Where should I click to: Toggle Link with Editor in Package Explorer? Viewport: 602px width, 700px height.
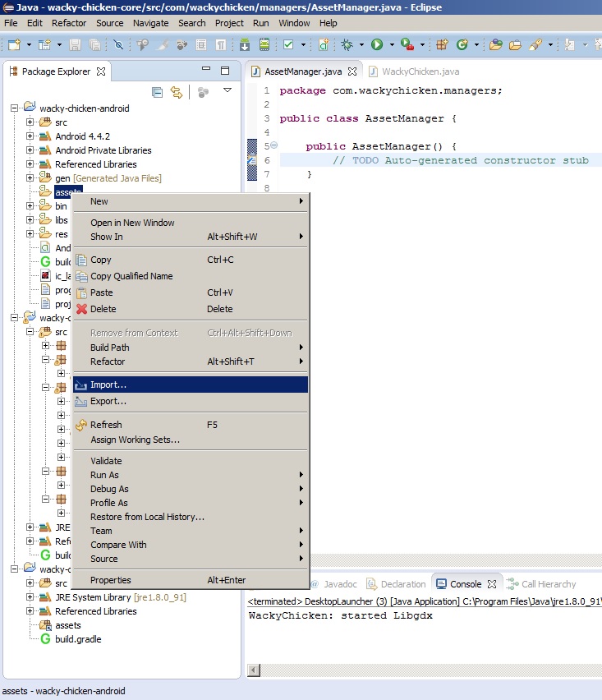click(177, 92)
